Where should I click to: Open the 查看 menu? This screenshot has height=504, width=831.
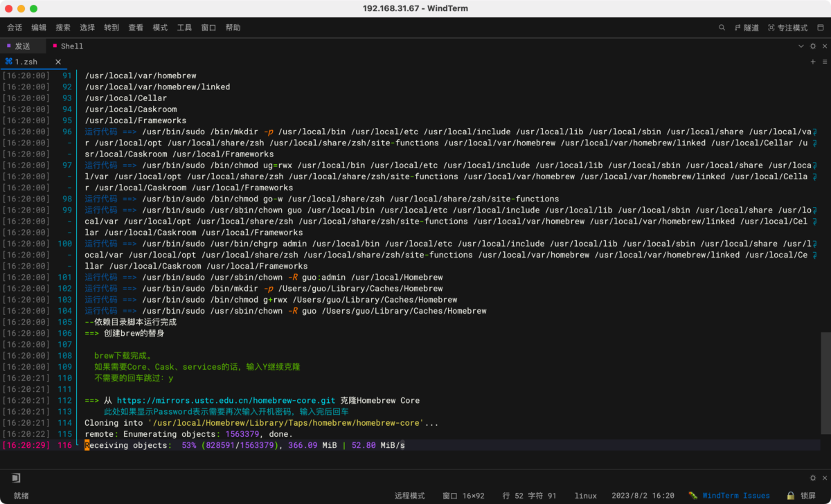coord(136,28)
